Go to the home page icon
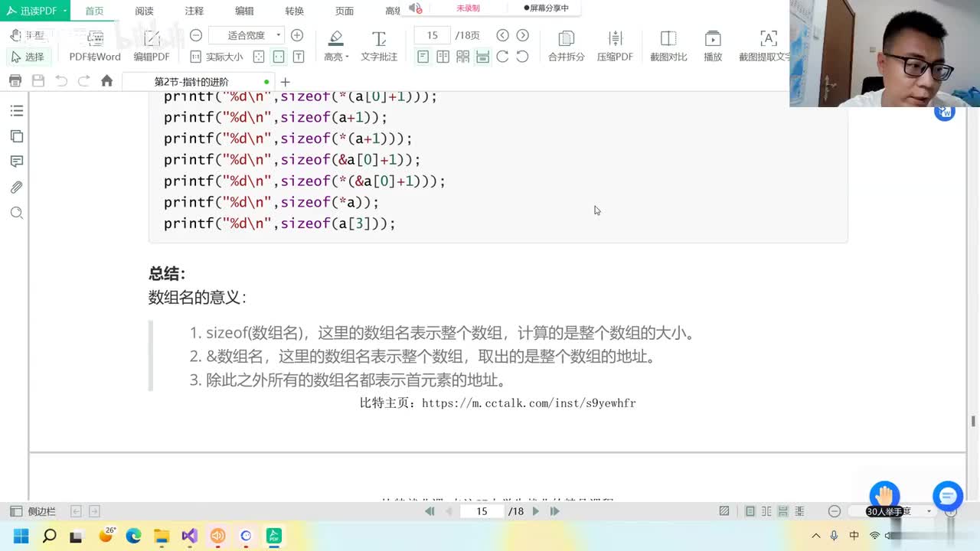980x551 pixels. (107, 81)
